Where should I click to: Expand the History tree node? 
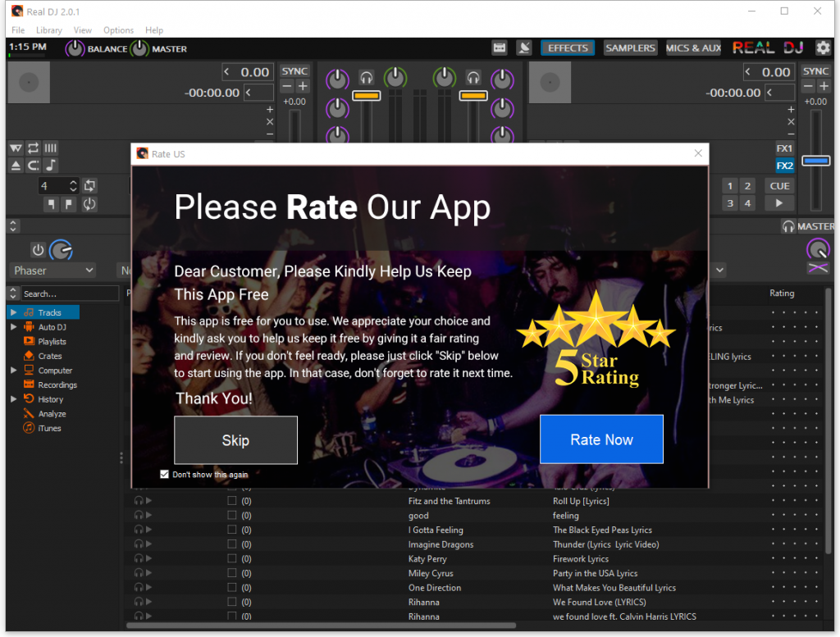pyautogui.click(x=13, y=399)
